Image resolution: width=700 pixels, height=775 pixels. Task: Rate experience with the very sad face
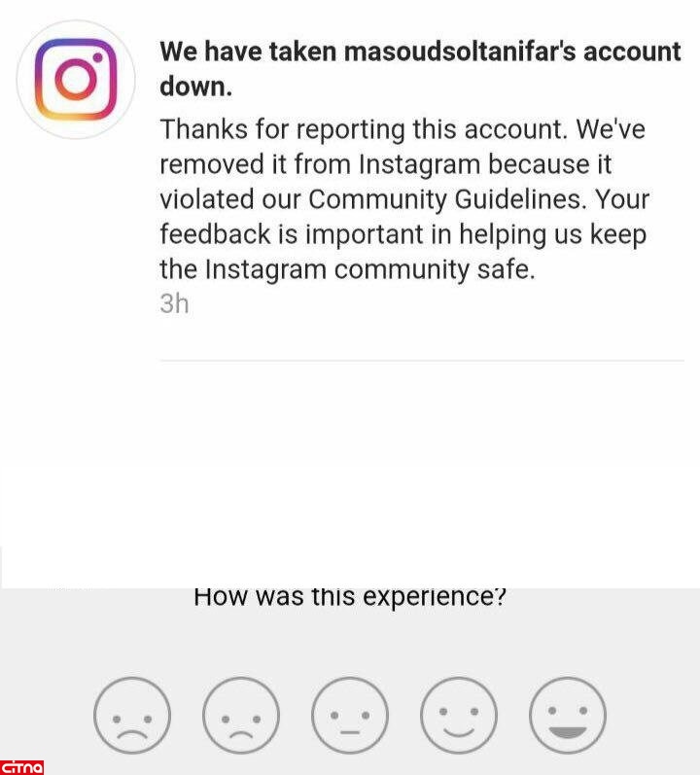(132, 715)
